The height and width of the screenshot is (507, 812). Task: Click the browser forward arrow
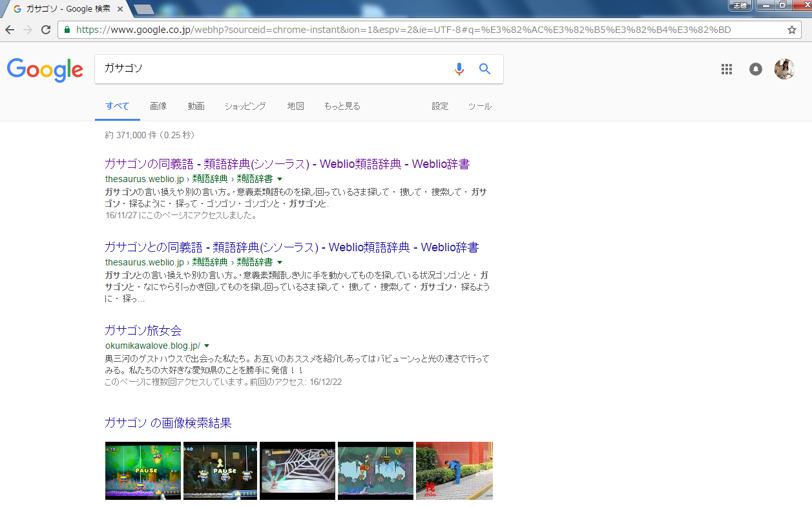[28, 30]
